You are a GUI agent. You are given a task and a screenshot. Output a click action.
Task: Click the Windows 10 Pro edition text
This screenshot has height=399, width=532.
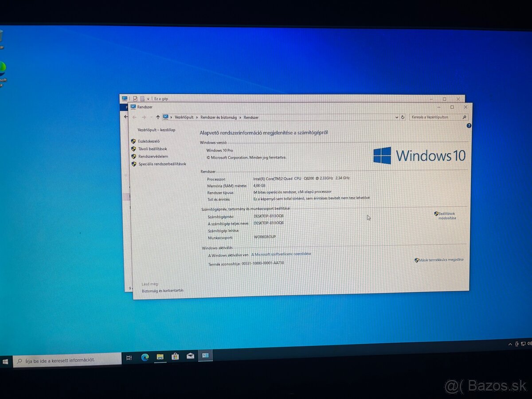tap(219, 151)
